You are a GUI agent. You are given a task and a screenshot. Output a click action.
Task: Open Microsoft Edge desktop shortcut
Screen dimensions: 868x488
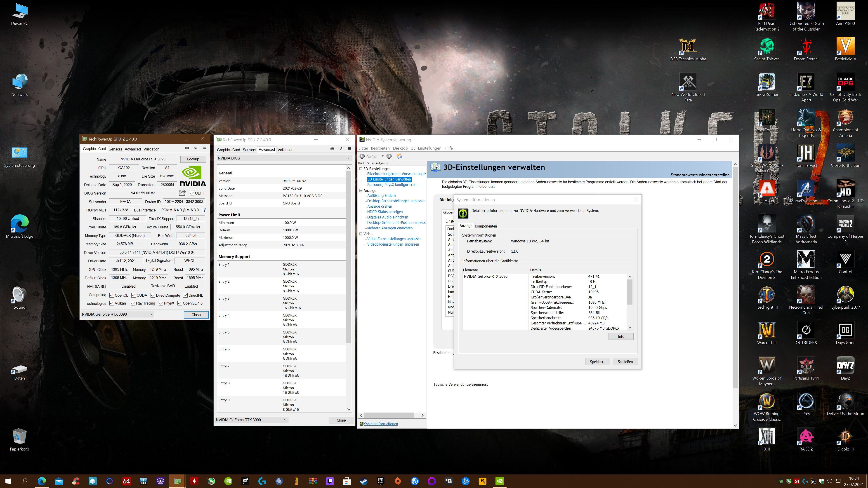19,227
